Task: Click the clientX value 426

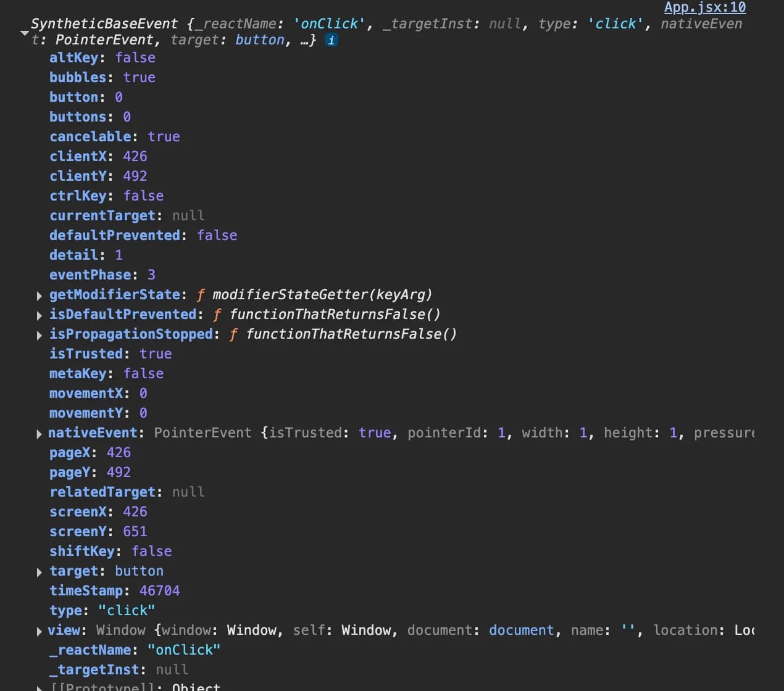Action: [135, 157]
